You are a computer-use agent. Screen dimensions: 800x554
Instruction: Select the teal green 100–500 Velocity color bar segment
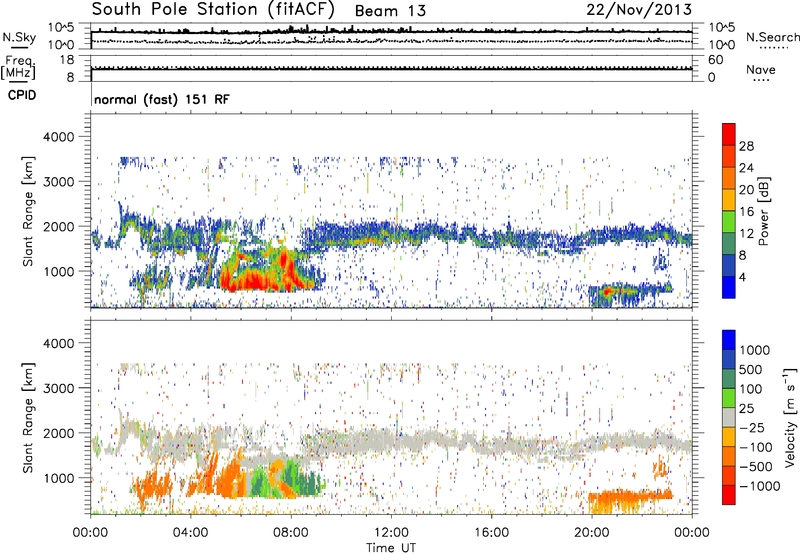click(x=729, y=379)
